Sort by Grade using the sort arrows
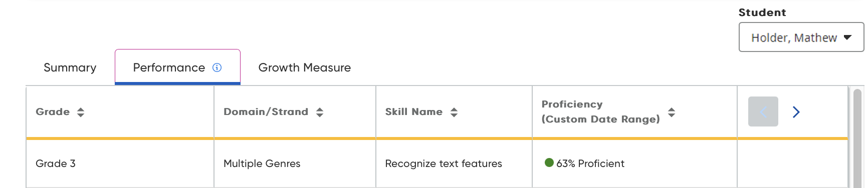 point(81,112)
